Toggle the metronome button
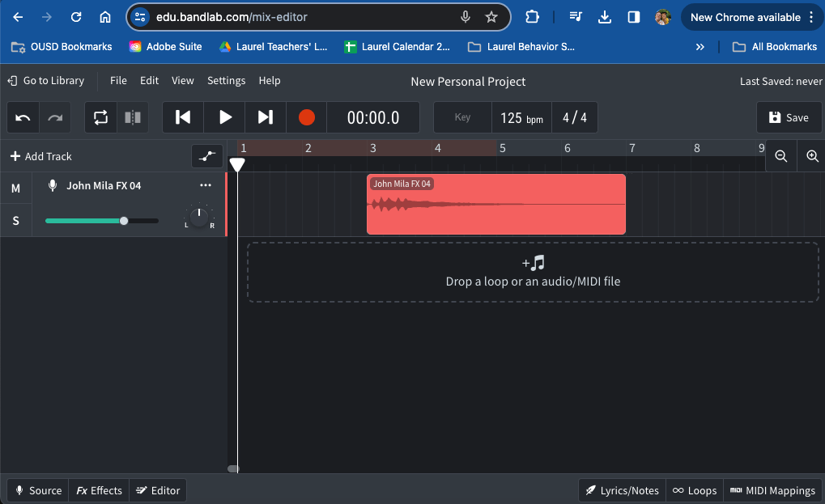This screenshot has width=825, height=504. [133, 117]
